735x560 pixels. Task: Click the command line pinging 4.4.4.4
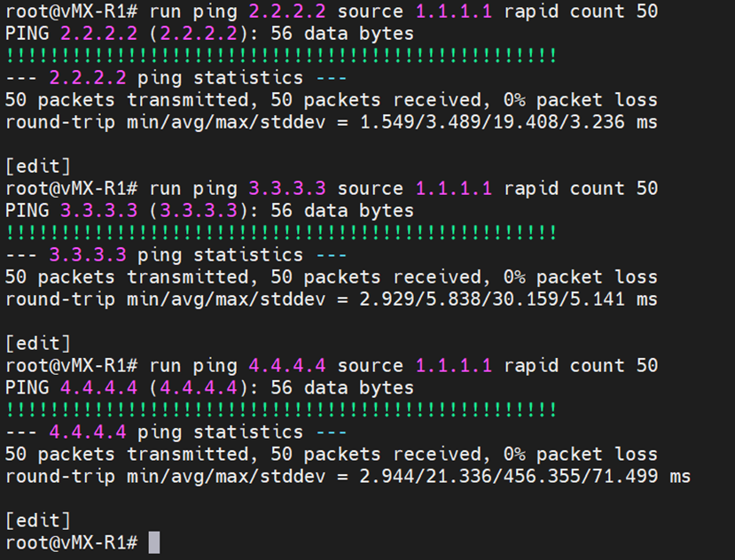(332, 366)
